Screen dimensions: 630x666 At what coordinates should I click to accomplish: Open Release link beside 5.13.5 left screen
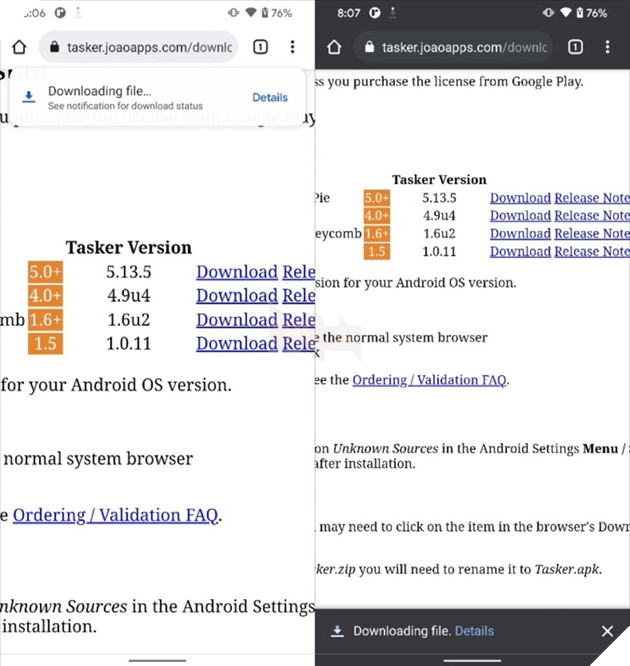[299, 272]
